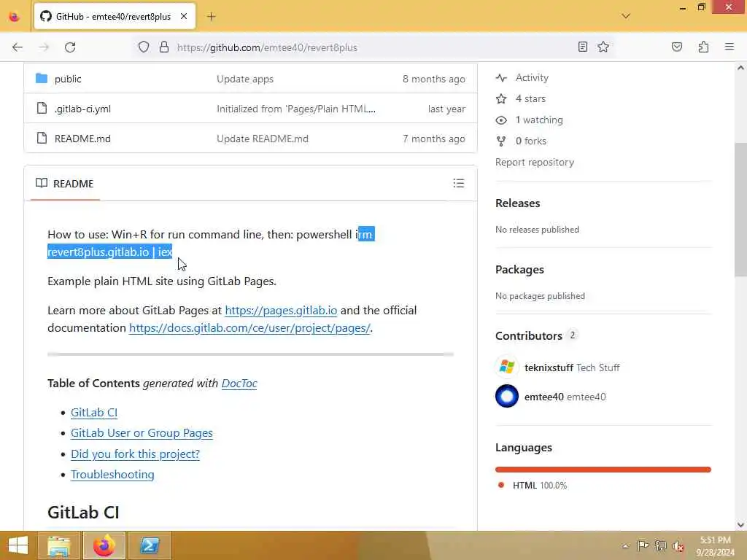The width and height of the screenshot is (747, 560).
Task: Jump to GitLab User or Group Pages
Action: pos(142,433)
